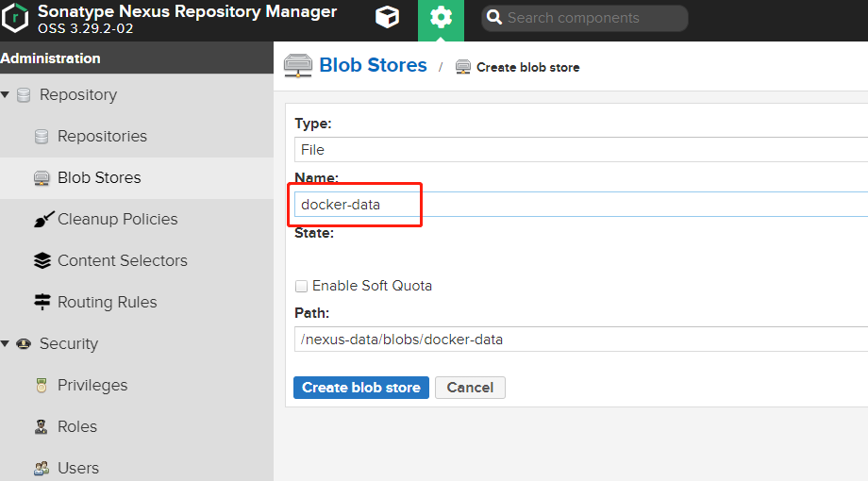Image resolution: width=868 pixels, height=481 pixels.
Task: Click the Repository database icon
Action: [x=24, y=94]
